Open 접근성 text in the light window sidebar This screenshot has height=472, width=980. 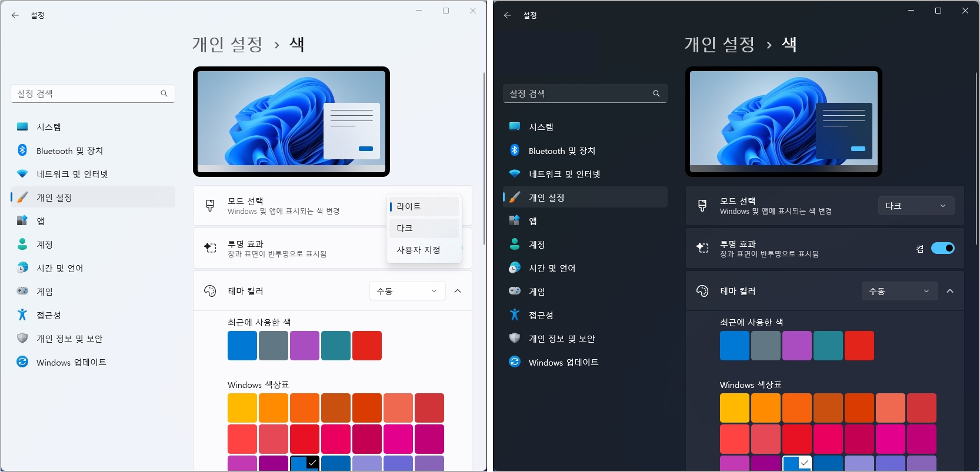tap(49, 315)
